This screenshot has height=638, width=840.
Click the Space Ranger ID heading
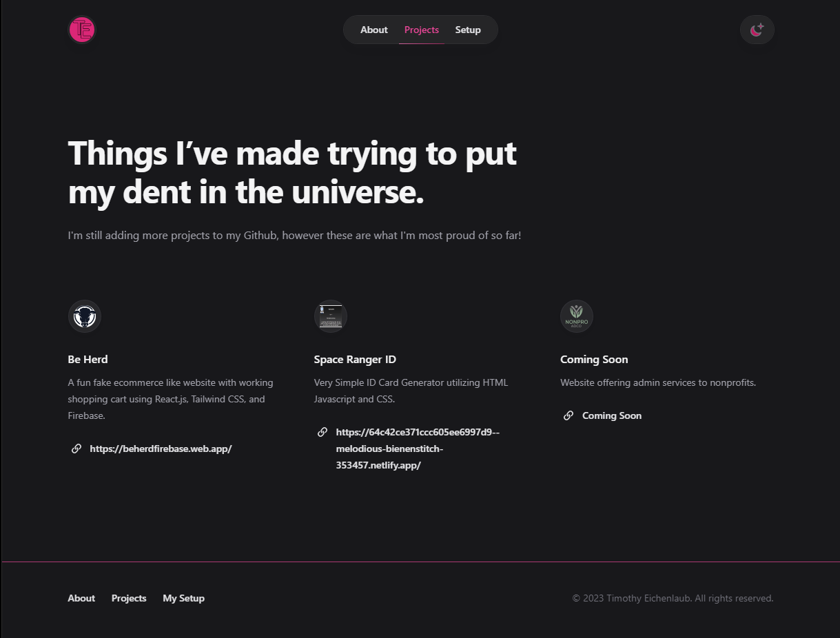click(x=355, y=359)
